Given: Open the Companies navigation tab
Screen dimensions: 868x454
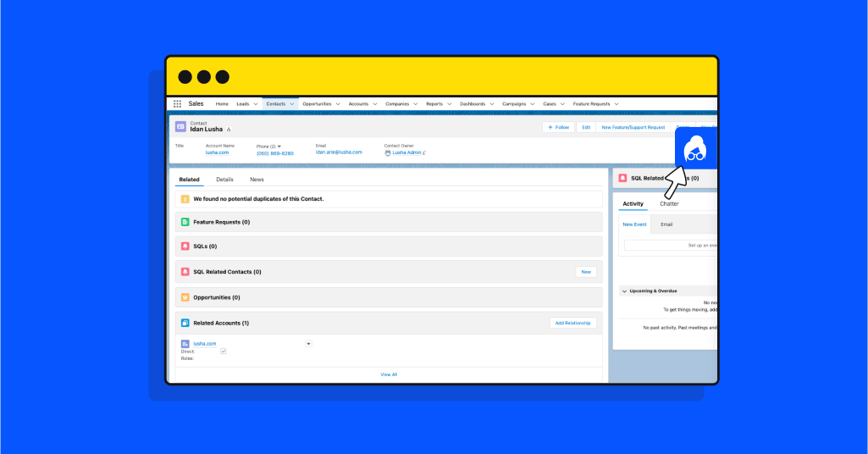Looking at the screenshot, I should (x=397, y=104).
